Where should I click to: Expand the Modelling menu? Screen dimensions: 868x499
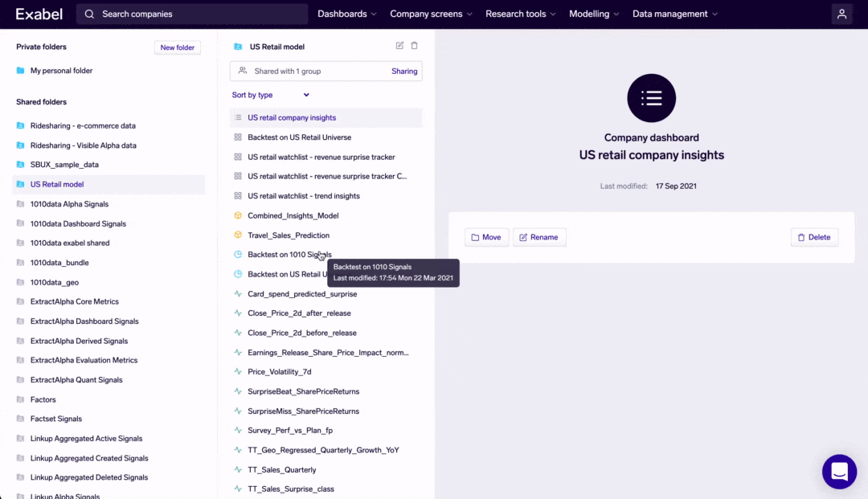point(594,14)
